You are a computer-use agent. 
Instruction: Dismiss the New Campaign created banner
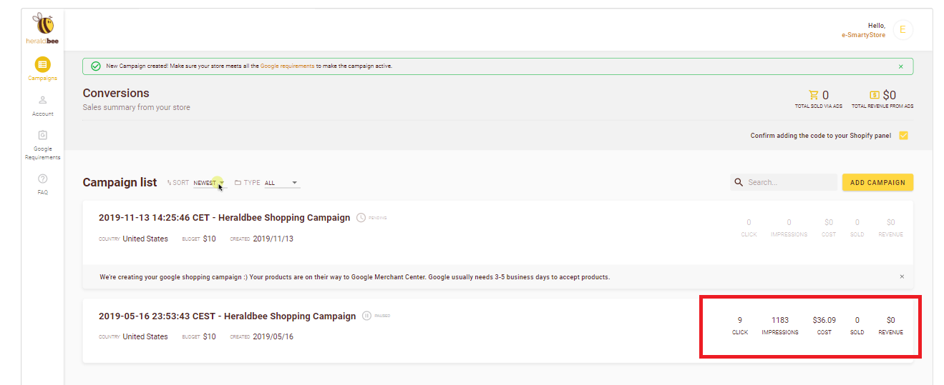901,66
